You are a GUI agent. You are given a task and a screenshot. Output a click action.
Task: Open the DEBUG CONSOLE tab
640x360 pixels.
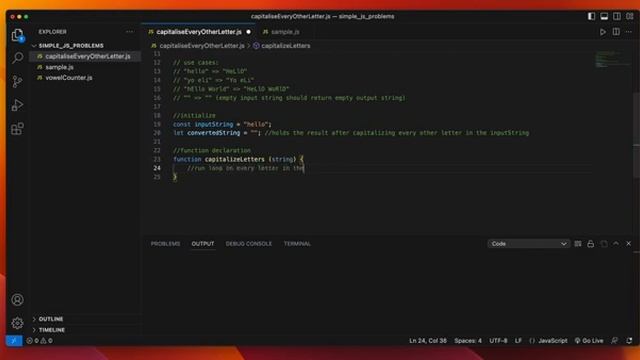[249, 244]
